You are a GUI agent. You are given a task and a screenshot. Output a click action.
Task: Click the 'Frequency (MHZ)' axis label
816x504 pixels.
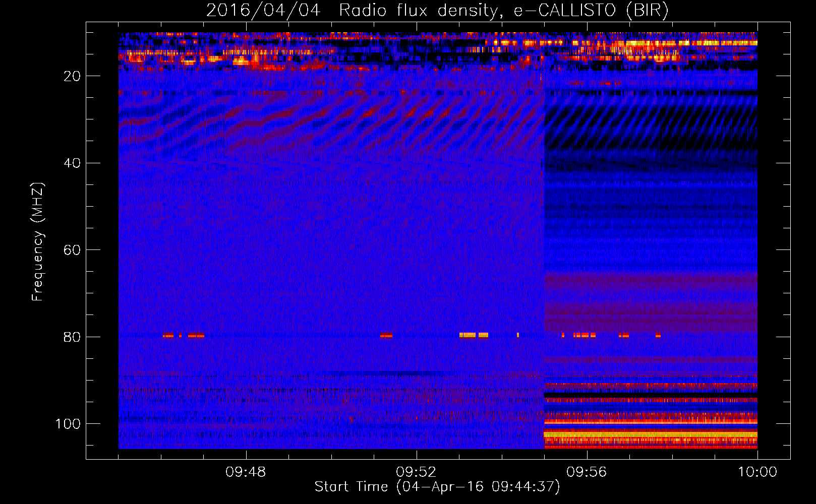(x=38, y=241)
